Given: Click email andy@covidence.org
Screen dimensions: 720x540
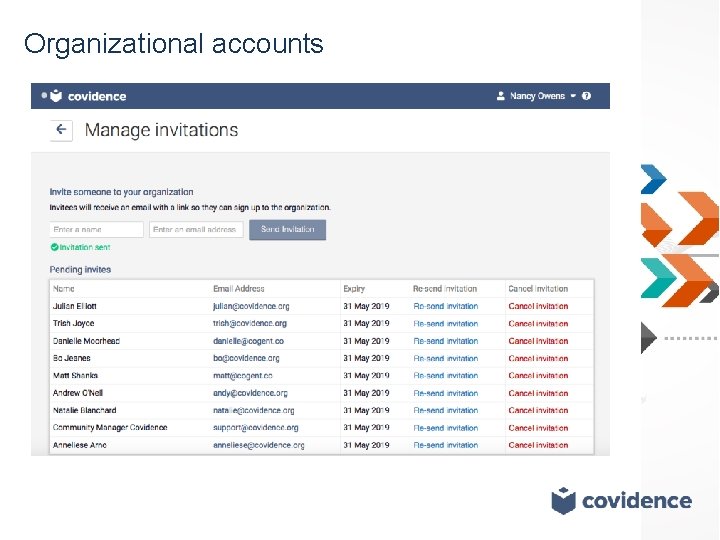Looking at the screenshot, I should (250, 394).
